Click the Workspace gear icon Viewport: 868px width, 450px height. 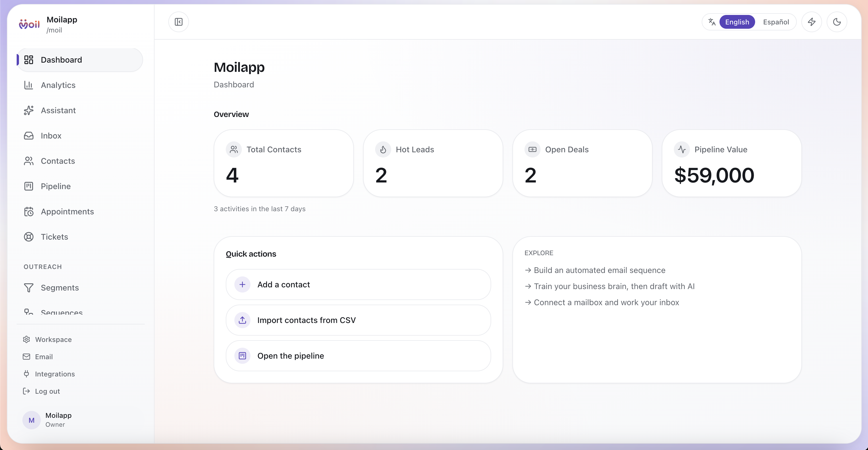click(x=26, y=339)
